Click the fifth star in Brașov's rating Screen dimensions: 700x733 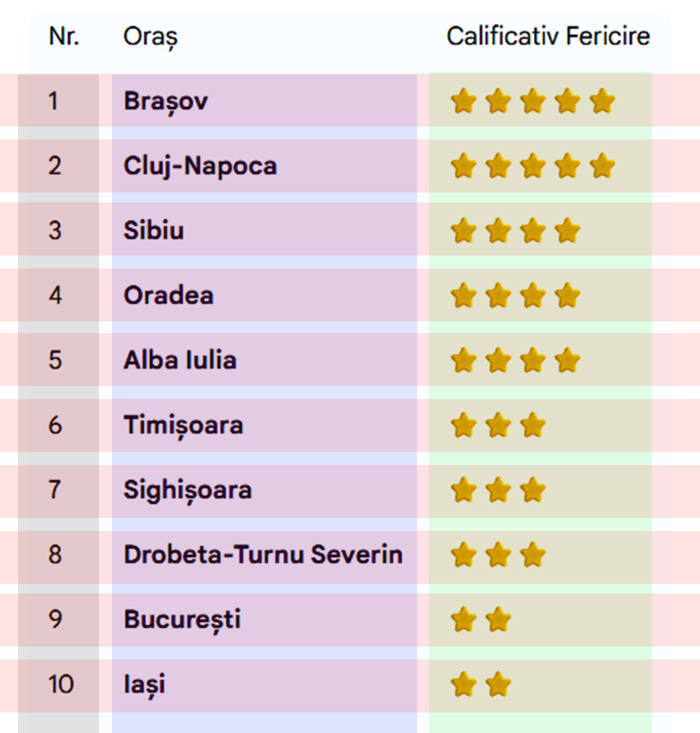[602, 101]
